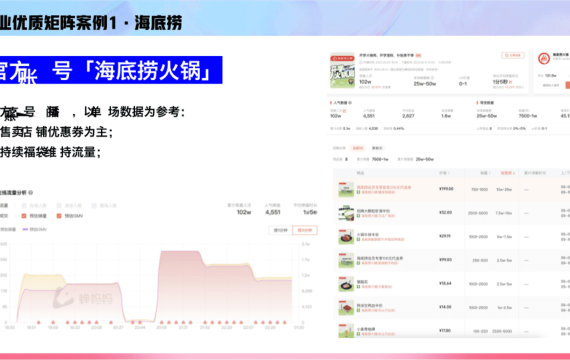Click the 2,627 value in popularity data
The image size is (570, 360).
pos(408,116)
